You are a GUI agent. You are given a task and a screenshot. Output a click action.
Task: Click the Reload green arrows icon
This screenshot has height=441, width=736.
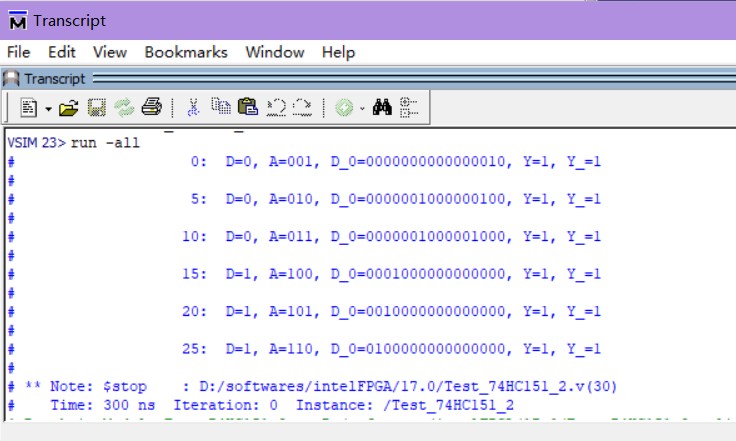124,108
